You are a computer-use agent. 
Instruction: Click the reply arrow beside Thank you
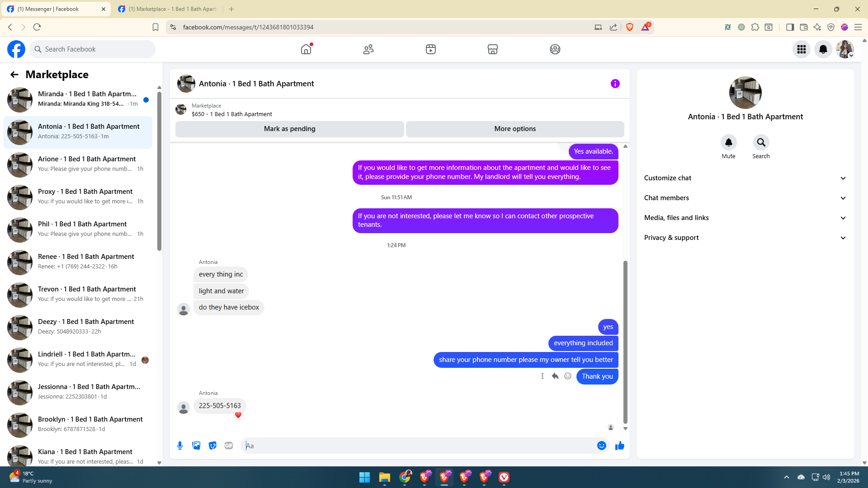click(x=555, y=376)
